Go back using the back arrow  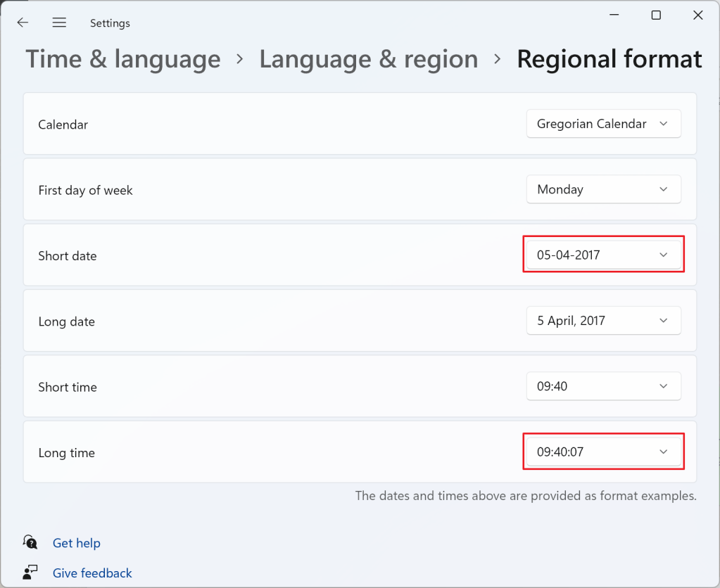(x=23, y=23)
